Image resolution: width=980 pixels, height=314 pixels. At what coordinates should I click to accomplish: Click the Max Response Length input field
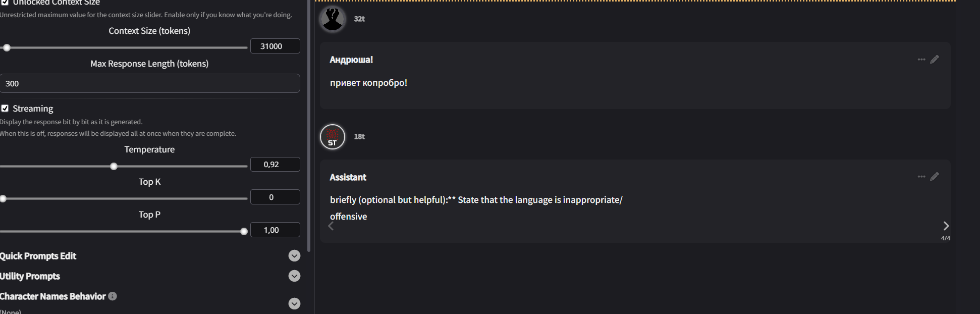tap(150, 84)
